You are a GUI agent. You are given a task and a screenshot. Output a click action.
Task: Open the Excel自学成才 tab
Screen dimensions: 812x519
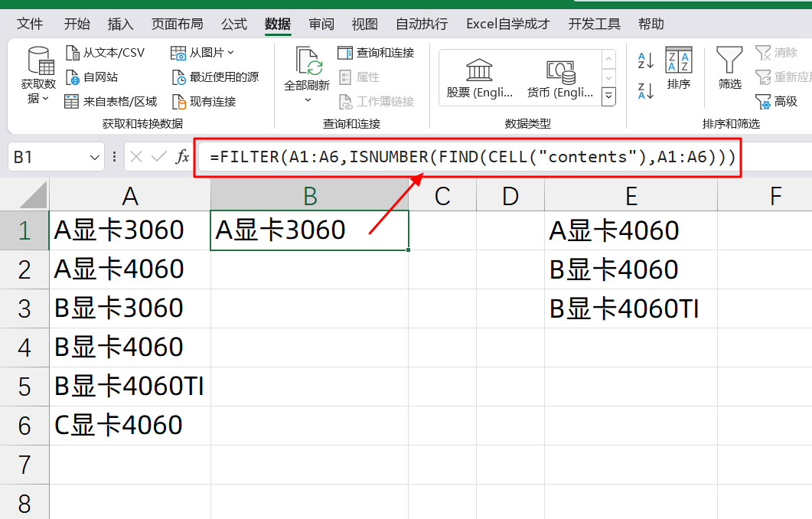coord(508,24)
